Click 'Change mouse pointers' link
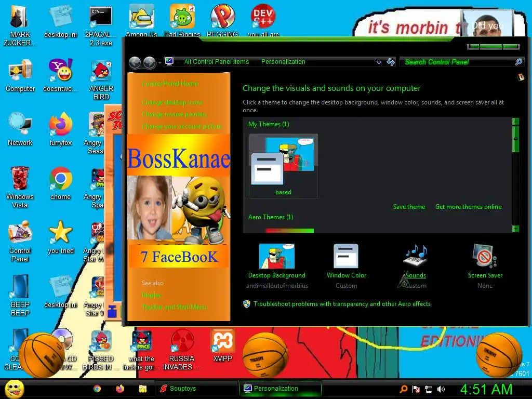The width and height of the screenshot is (532, 399). tap(175, 114)
